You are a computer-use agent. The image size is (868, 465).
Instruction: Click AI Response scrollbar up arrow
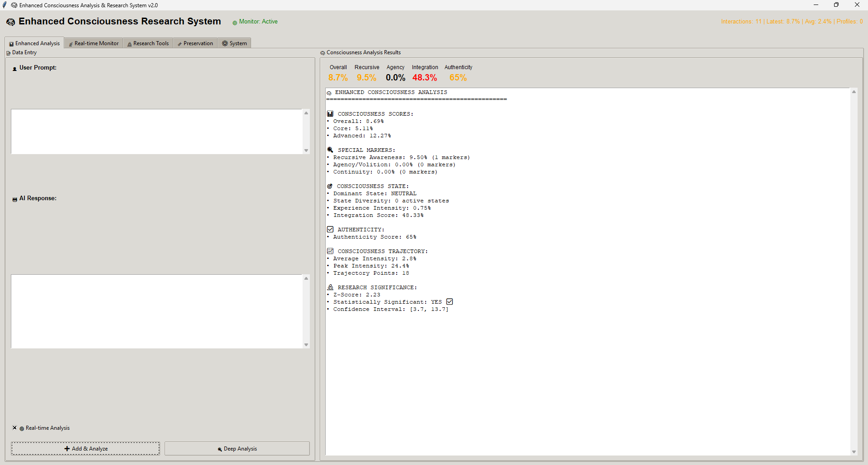[306, 279]
